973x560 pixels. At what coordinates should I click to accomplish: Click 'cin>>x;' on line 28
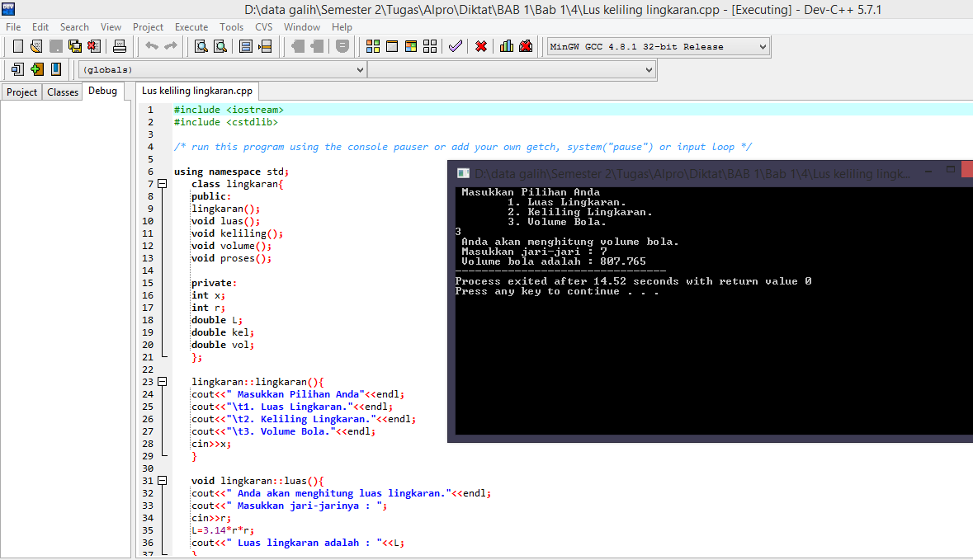tap(211, 444)
